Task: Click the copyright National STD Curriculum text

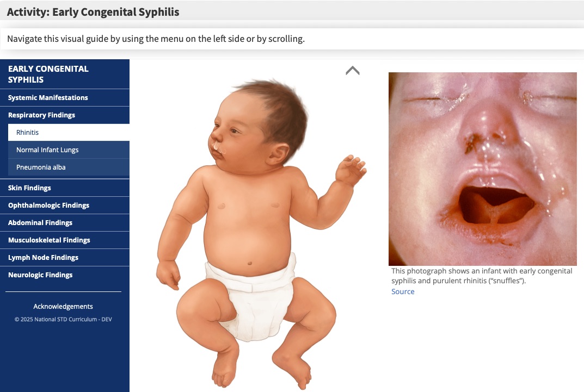Action: tap(63, 320)
